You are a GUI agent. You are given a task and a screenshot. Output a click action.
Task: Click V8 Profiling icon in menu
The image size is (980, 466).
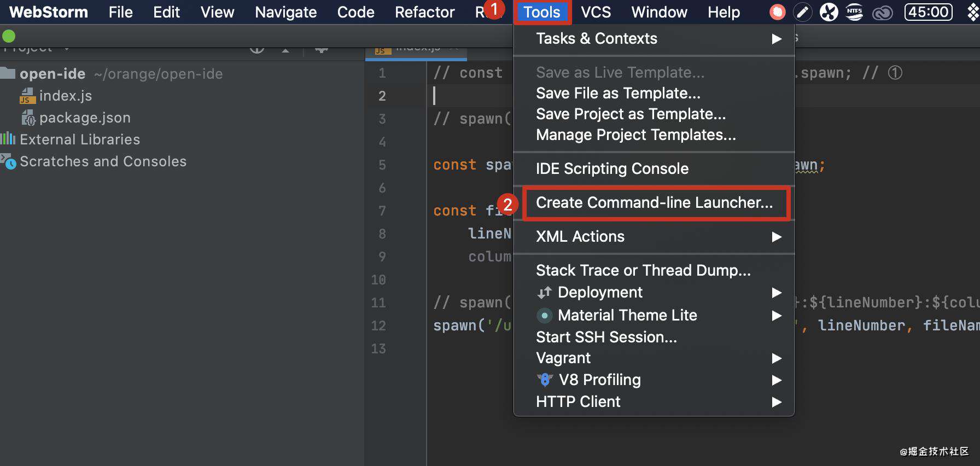tap(545, 380)
